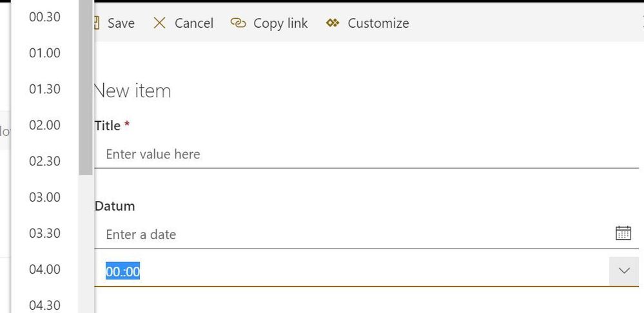The width and height of the screenshot is (644, 313).
Task: Choose 02.00 in time dropdown list
Action: [x=44, y=125]
